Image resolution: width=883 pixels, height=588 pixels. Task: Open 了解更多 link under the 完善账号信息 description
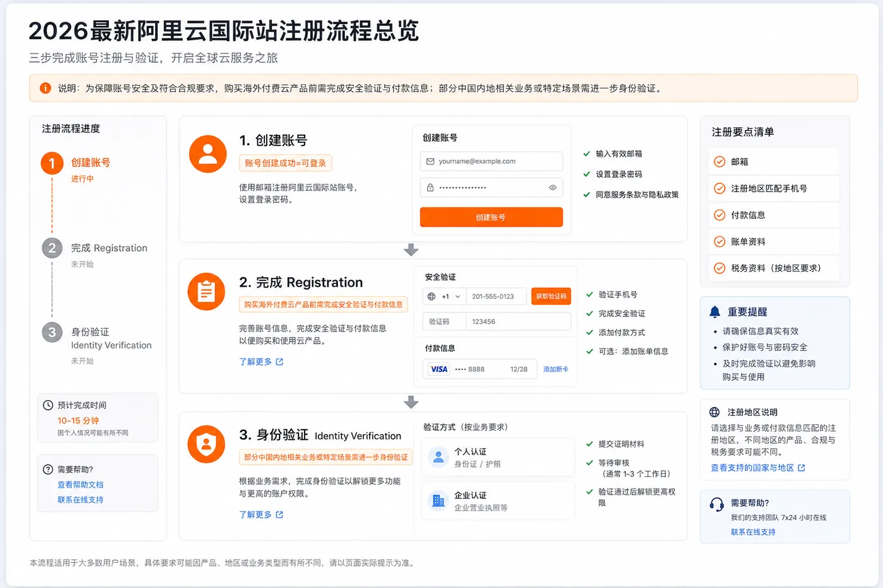point(261,362)
